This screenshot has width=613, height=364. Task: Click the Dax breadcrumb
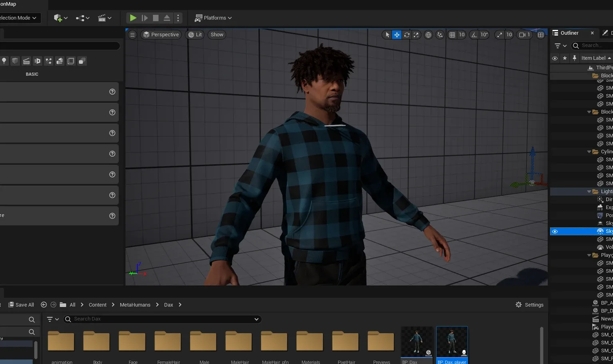(169, 305)
